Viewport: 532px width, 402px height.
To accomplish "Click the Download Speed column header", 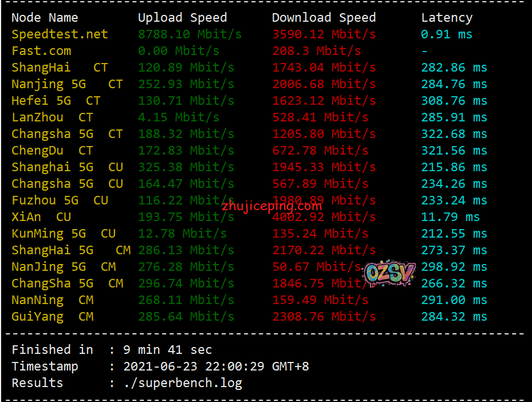I will [324, 18].
